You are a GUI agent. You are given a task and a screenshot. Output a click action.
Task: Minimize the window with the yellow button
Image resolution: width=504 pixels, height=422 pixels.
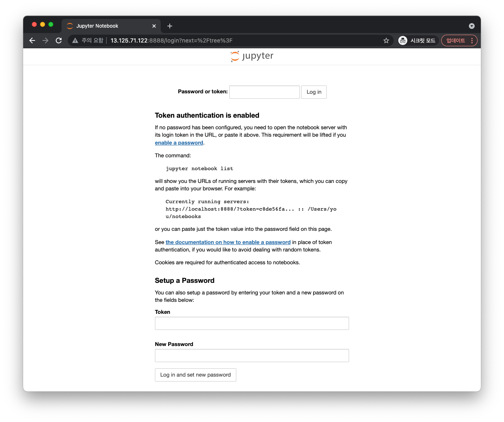(x=43, y=25)
